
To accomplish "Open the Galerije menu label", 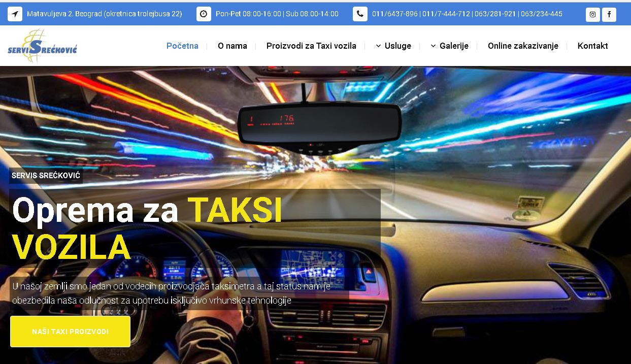I will (x=454, y=46).
